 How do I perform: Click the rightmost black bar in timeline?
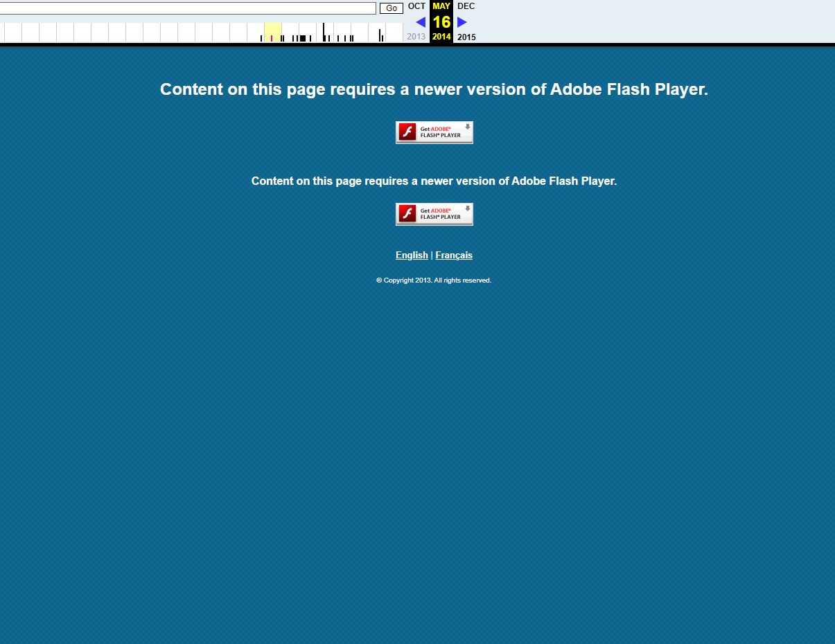pos(383,37)
